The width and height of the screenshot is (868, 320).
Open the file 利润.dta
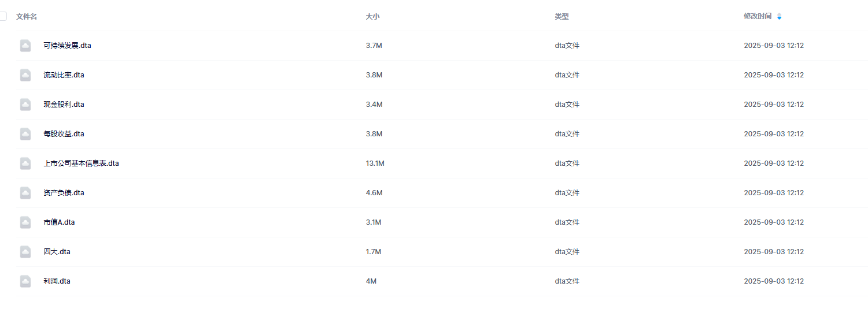[x=57, y=281]
